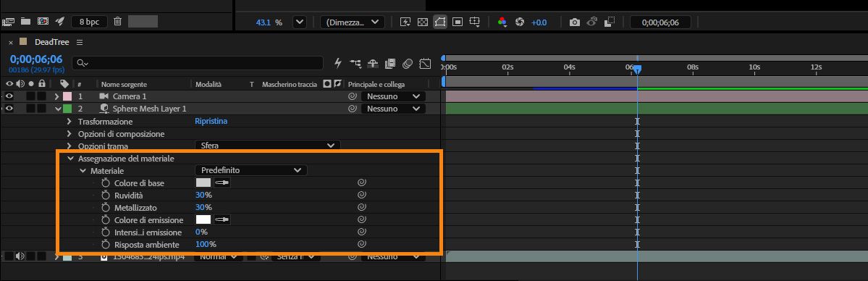Enable motion blur for all layers
This screenshot has height=281, width=868.
[x=408, y=64]
